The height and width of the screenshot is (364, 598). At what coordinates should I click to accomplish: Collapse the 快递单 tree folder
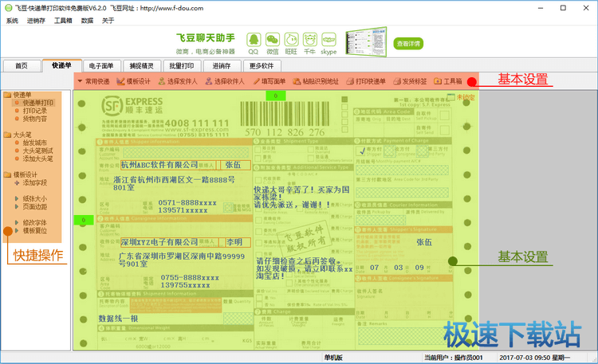point(7,95)
